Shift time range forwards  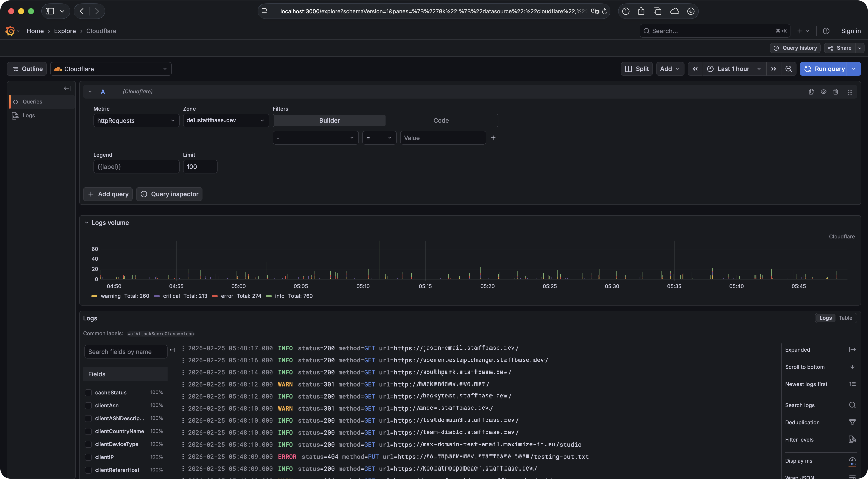[774, 69]
